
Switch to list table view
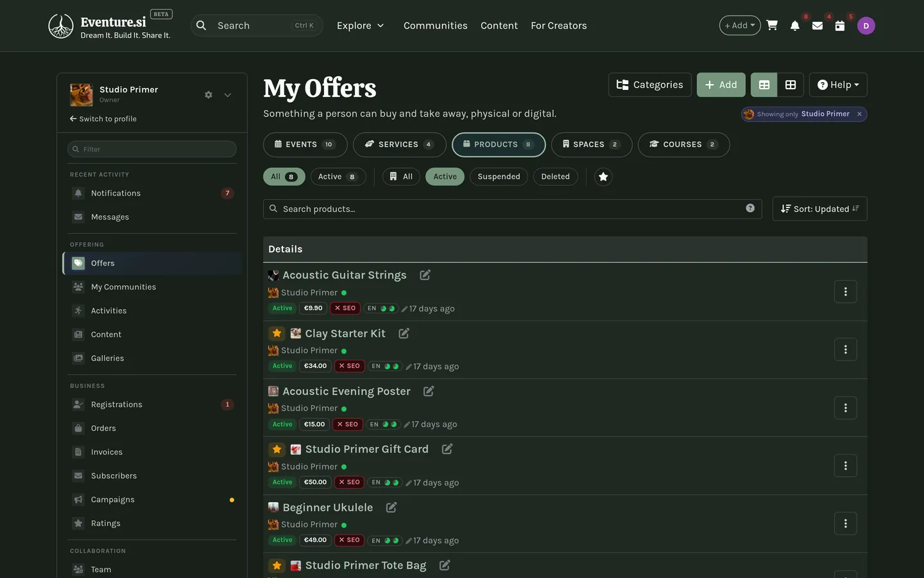(x=764, y=85)
